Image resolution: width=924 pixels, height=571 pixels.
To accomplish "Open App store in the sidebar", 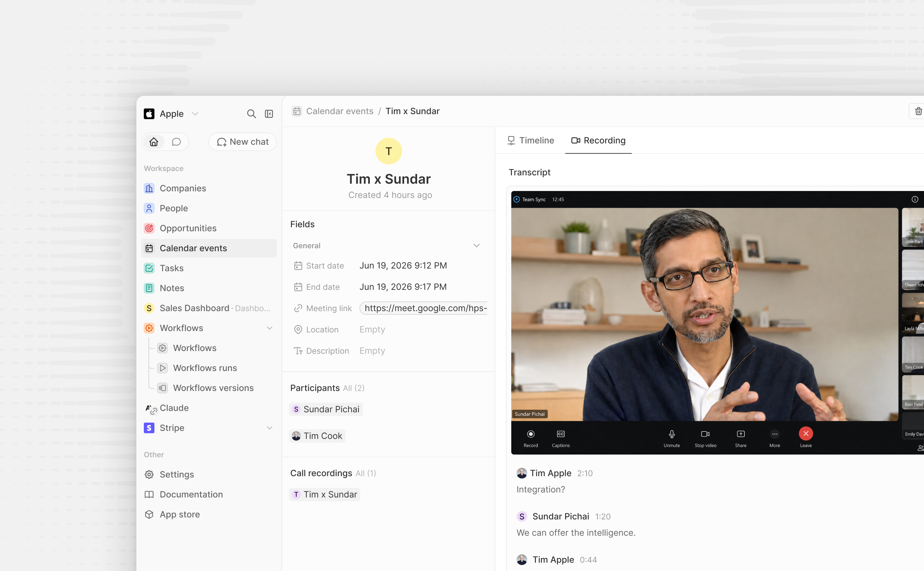I will pos(209,514).
